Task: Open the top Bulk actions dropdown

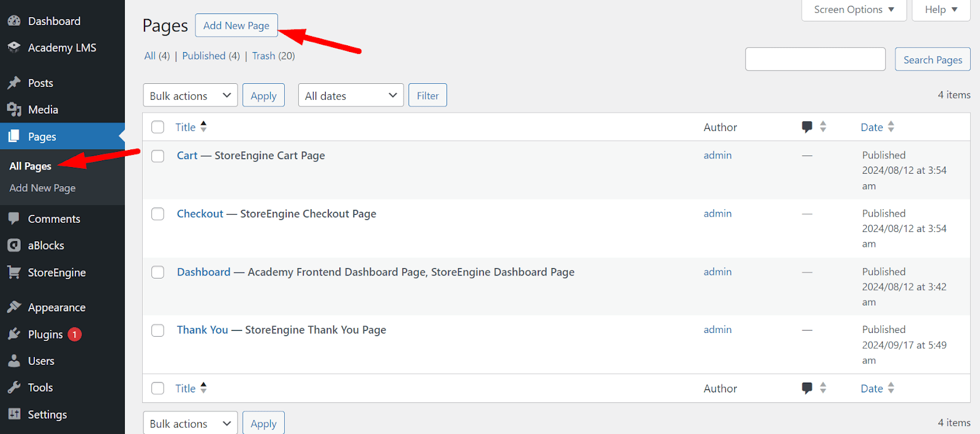Action: pos(190,95)
